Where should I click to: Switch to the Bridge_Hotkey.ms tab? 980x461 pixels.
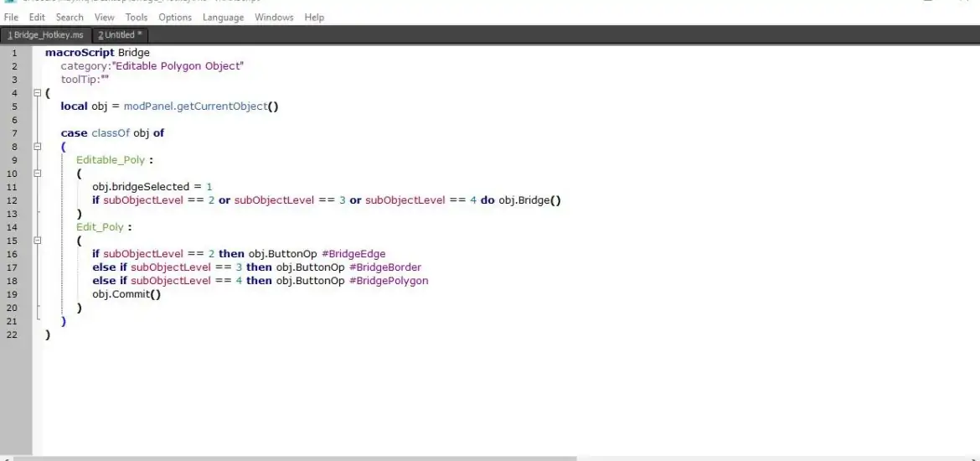tap(46, 34)
